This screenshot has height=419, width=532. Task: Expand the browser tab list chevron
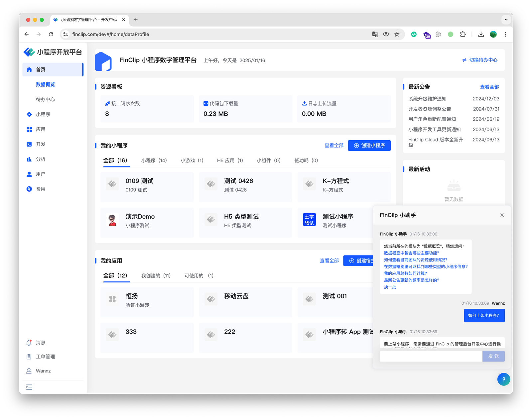tap(506, 20)
